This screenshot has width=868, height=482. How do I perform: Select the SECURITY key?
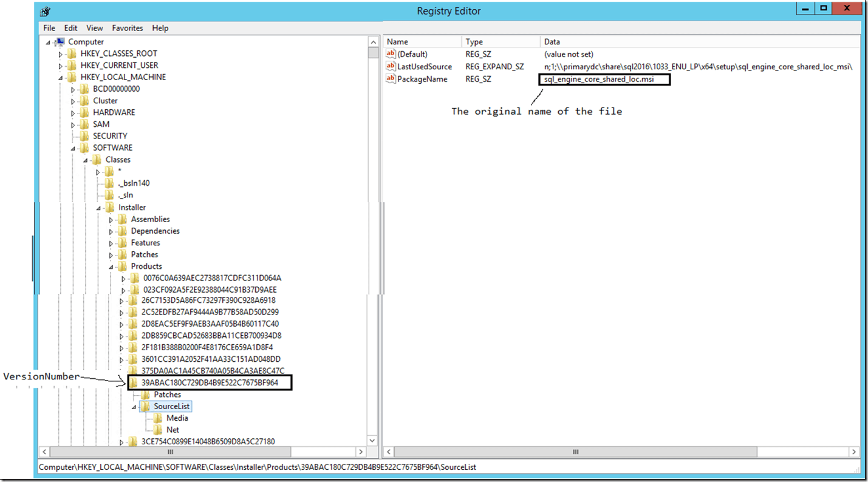(x=110, y=136)
